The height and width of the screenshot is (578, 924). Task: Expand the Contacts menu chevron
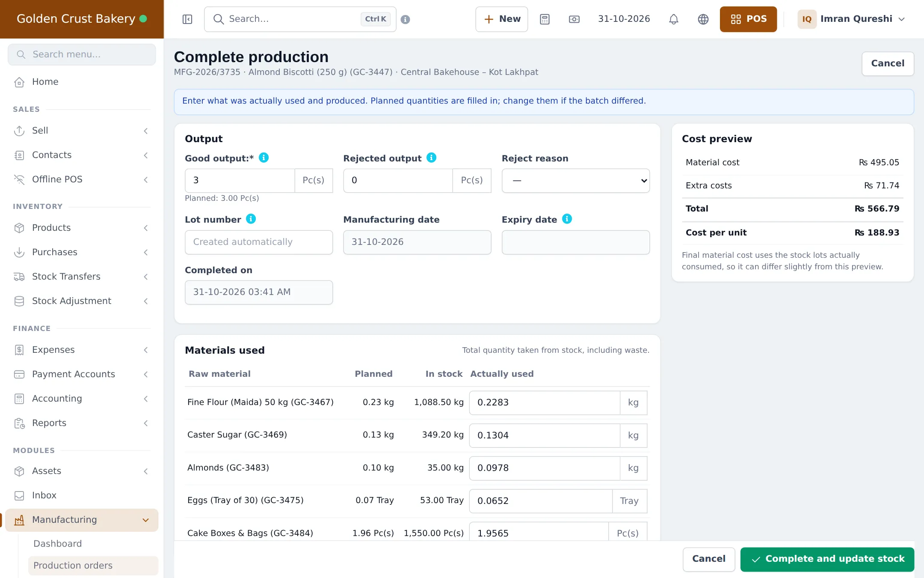(x=146, y=155)
